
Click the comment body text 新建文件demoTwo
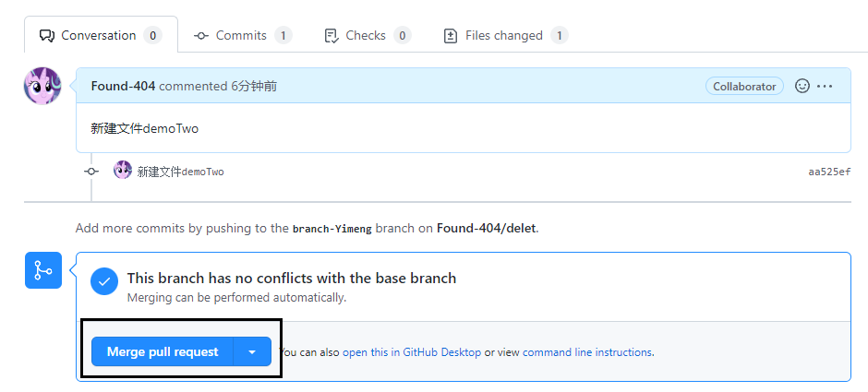(x=144, y=129)
